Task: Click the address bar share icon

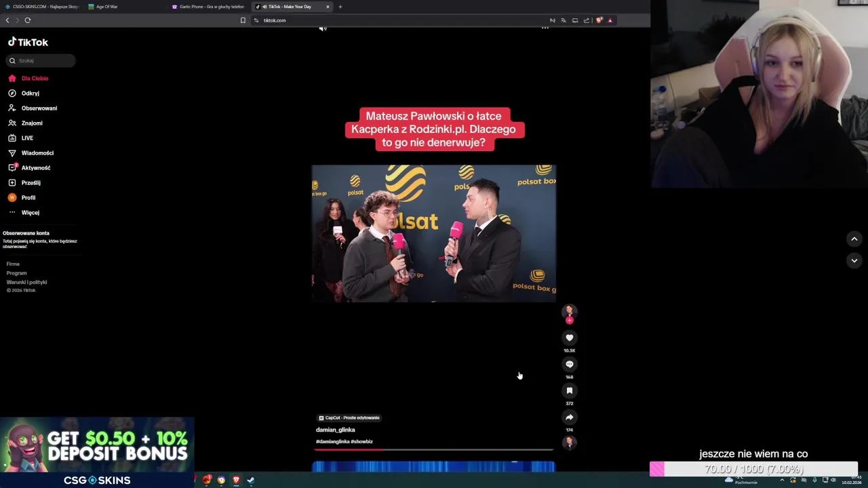Action: (587, 20)
